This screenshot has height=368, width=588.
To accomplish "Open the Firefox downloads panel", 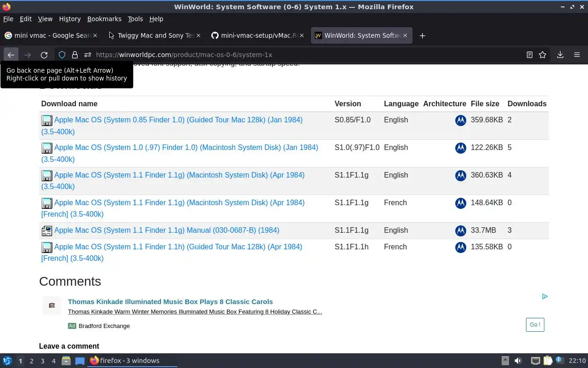I will 560,55.
